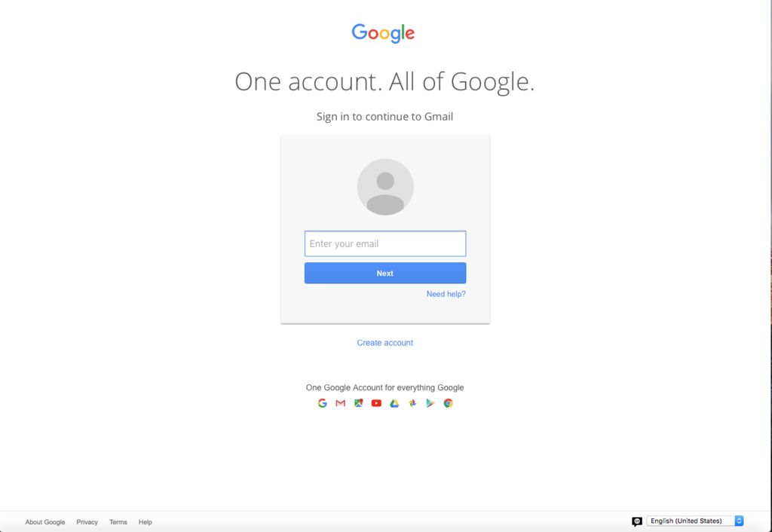Click the Google Photos pinwheel icon

pos(412,403)
